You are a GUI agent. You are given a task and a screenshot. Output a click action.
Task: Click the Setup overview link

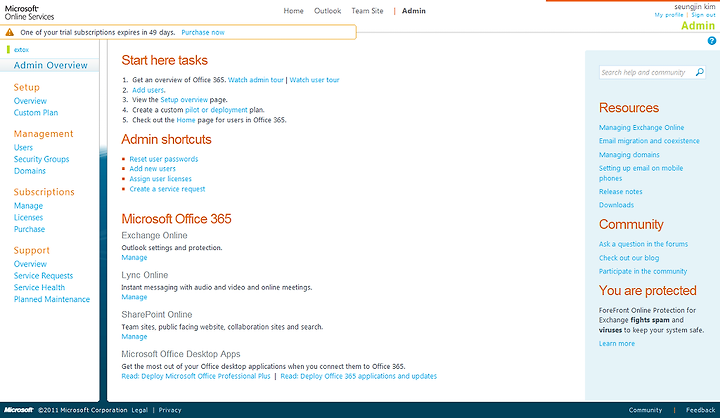click(184, 100)
